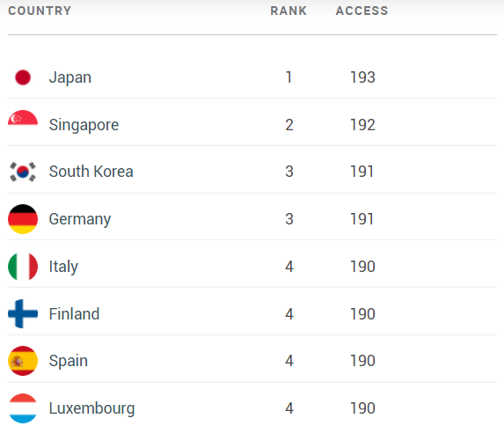This screenshot has height=426, width=504.
Task: Click Singapore's rank number 2
Action: pos(289,125)
